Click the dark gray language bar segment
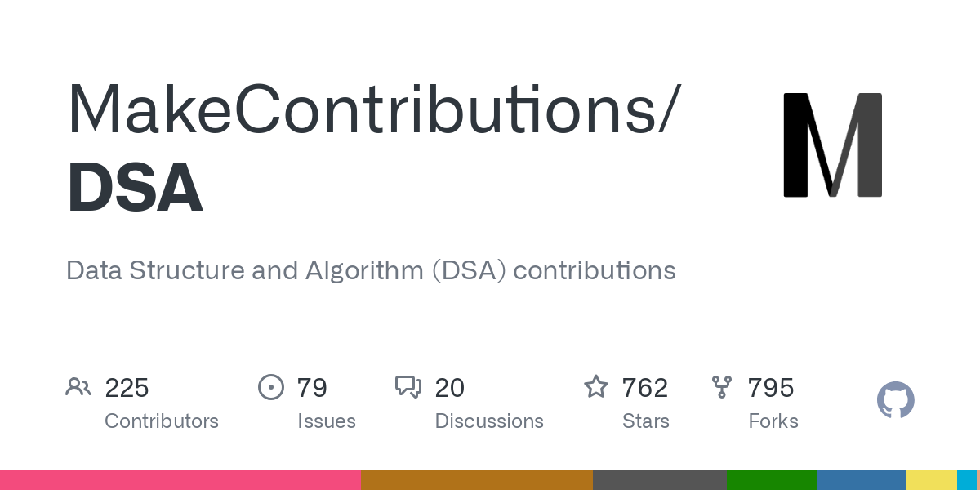The width and height of the screenshot is (980, 490). [660, 480]
